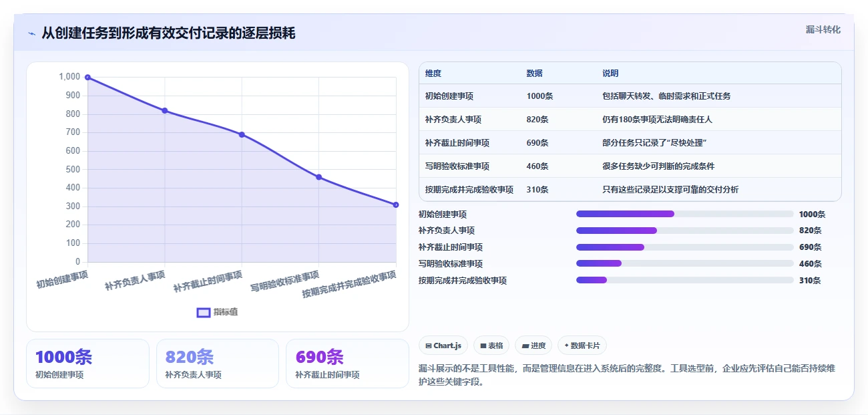868x415 pixels.
Task: Click the 690条 progress bar
Action: (x=685, y=247)
